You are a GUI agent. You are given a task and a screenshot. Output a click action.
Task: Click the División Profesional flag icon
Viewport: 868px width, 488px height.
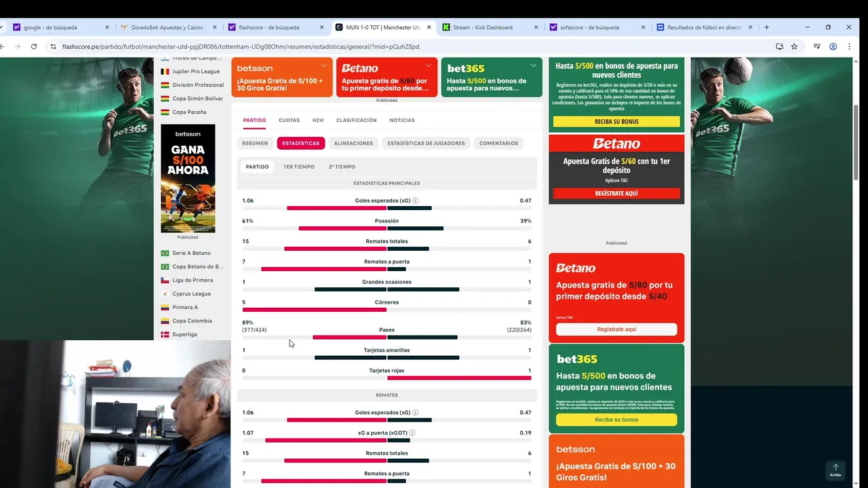(x=165, y=85)
